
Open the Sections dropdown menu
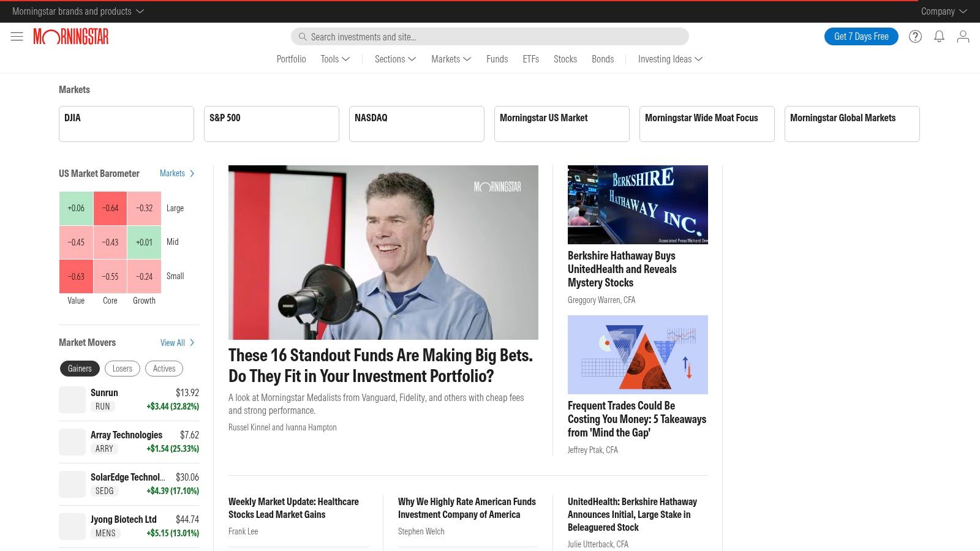click(x=395, y=59)
